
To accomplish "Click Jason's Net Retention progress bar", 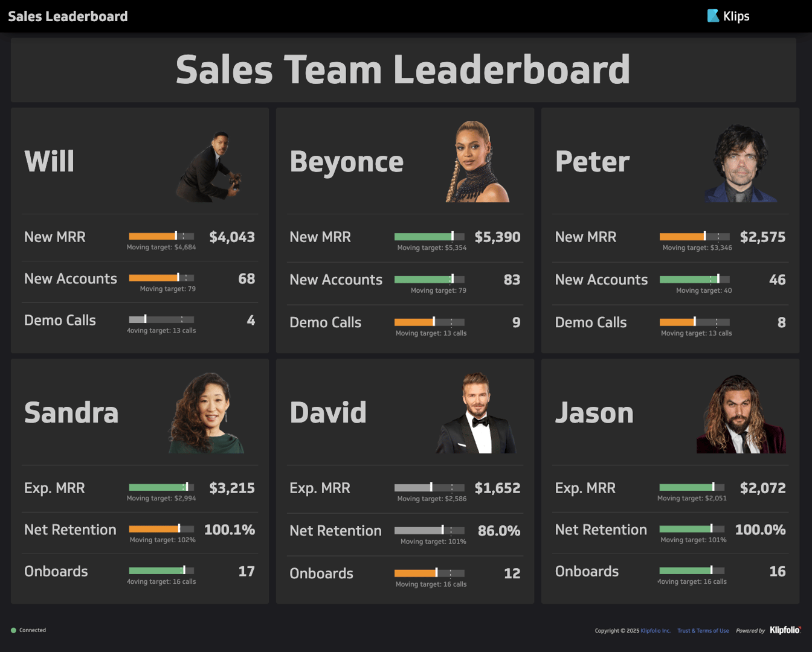I will pyautogui.click(x=691, y=528).
